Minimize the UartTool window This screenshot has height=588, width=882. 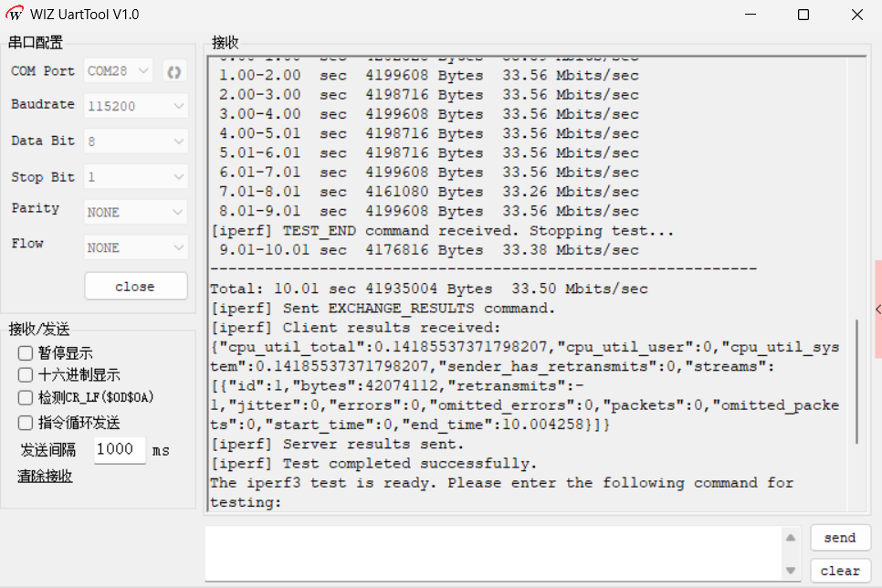[751, 15]
